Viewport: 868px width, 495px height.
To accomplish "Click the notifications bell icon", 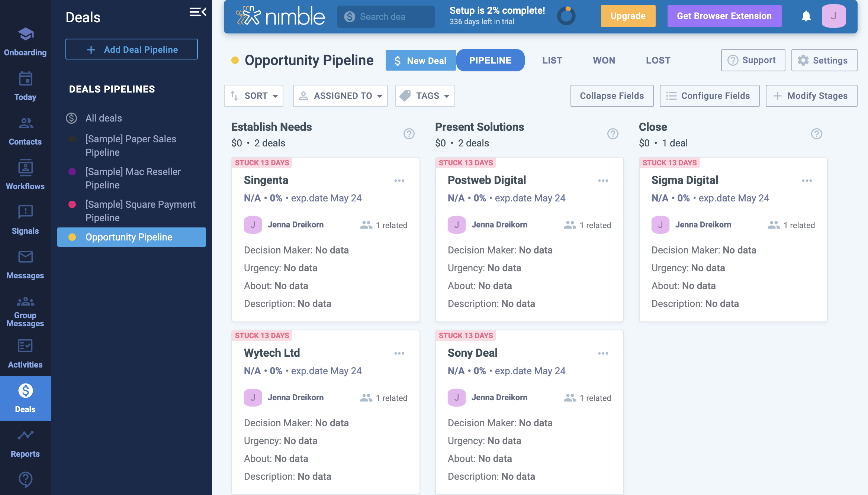I will (x=806, y=16).
